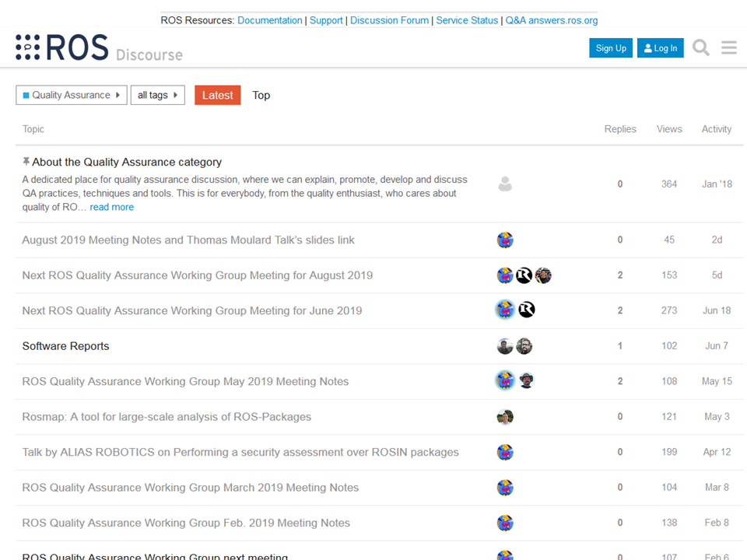Open the all tags dropdown
This screenshot has width=747, height=560.
[x=158, y=95]
